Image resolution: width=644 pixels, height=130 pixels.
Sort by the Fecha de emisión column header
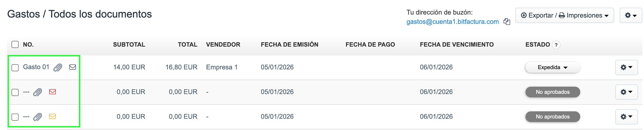289,45
